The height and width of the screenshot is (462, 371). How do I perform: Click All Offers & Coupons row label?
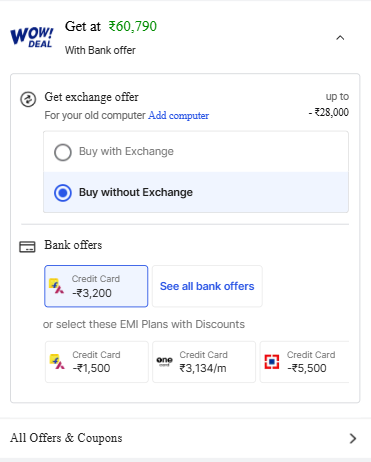(x=66, y=438)
